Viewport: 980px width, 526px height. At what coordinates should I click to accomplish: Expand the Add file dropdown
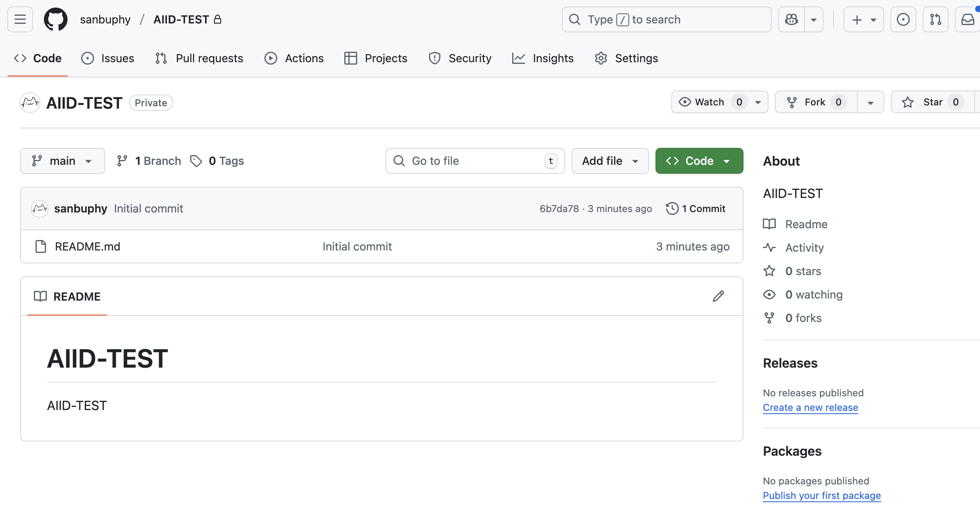[x=610, y=161]
